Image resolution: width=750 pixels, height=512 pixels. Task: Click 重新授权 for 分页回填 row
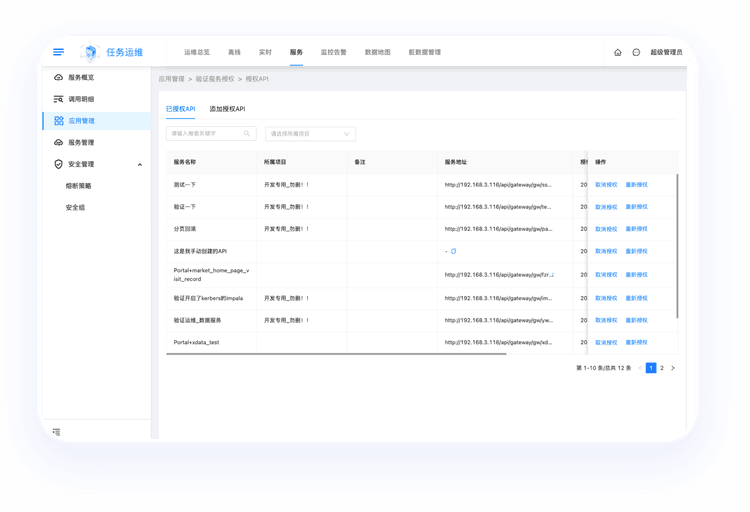tap(636, 229)
